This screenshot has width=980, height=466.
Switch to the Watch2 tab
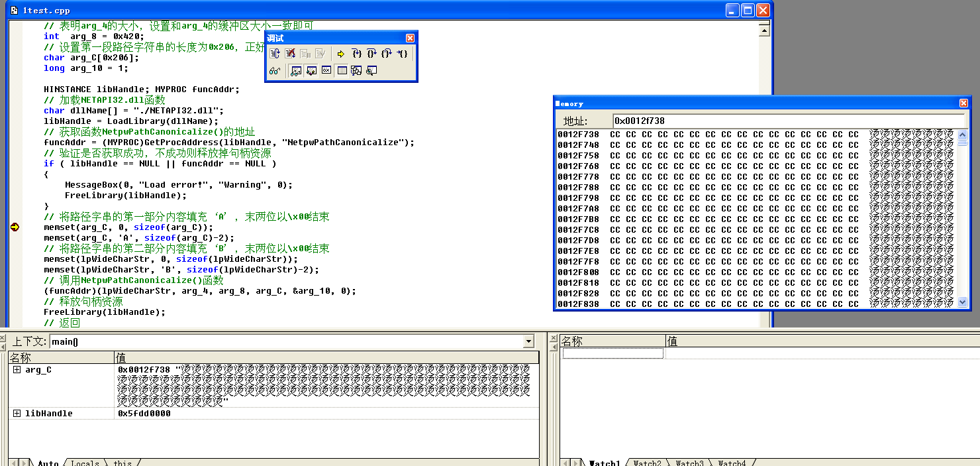pyautogui.click(x=647, y=463)
